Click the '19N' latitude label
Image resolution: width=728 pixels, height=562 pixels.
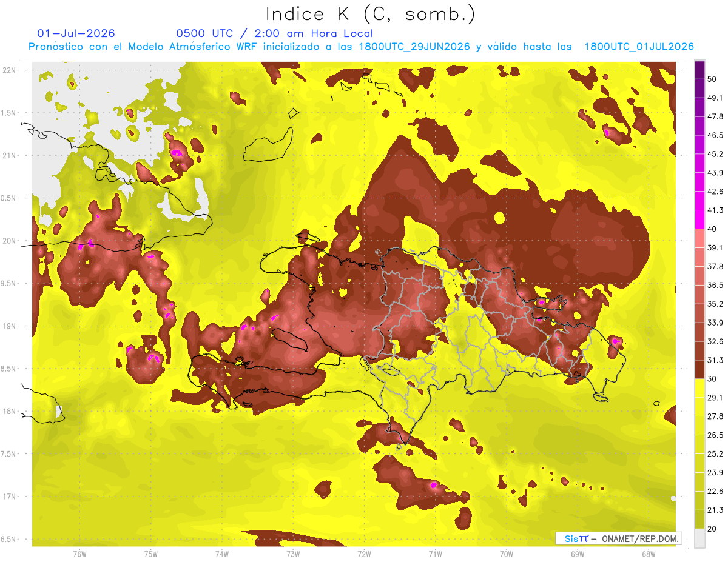click(10, 326)
